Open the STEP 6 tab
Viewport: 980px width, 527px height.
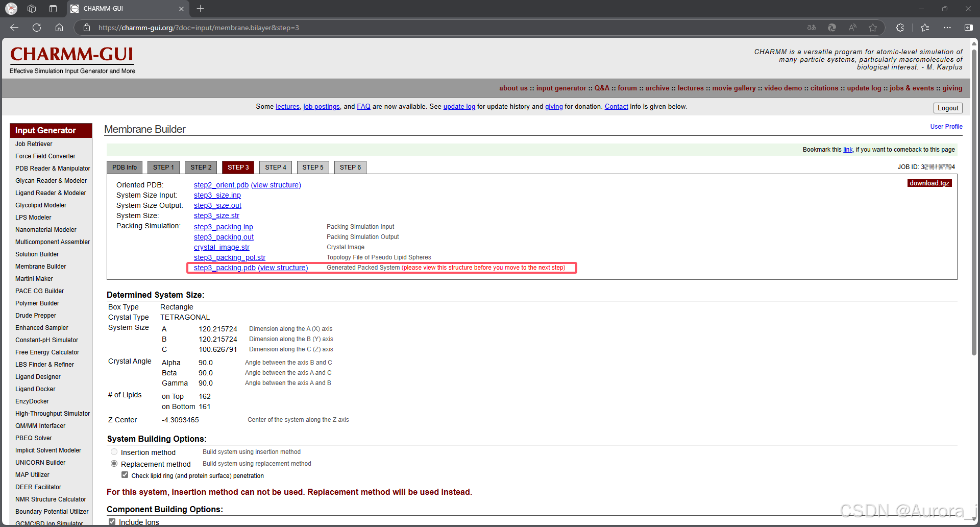pyautogui.click(x=350, y=167)
